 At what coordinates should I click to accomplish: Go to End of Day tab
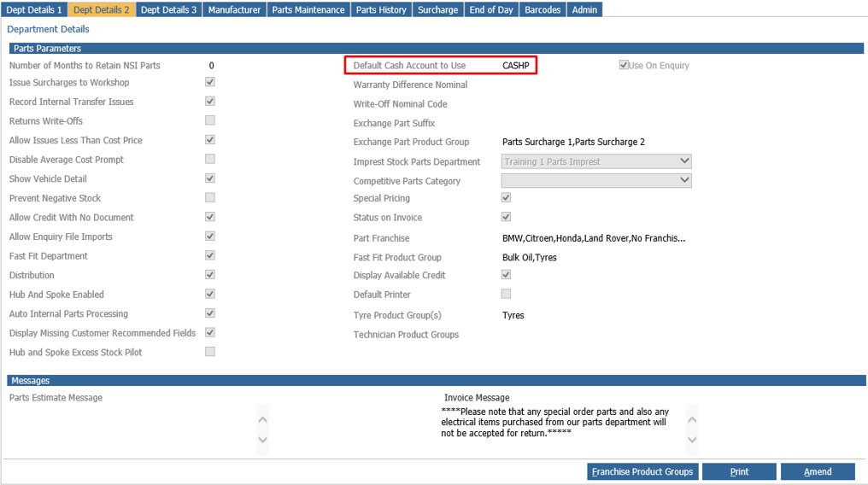coord(491,9)
